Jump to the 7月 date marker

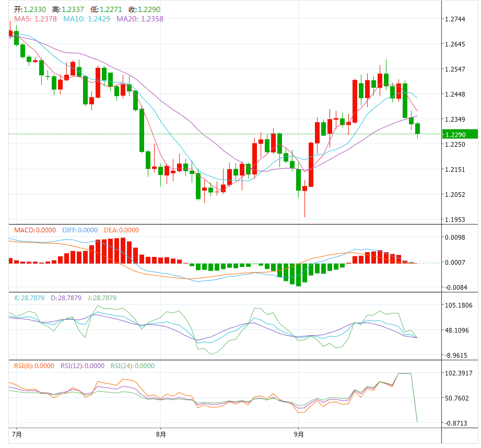[x=16, y=434]
